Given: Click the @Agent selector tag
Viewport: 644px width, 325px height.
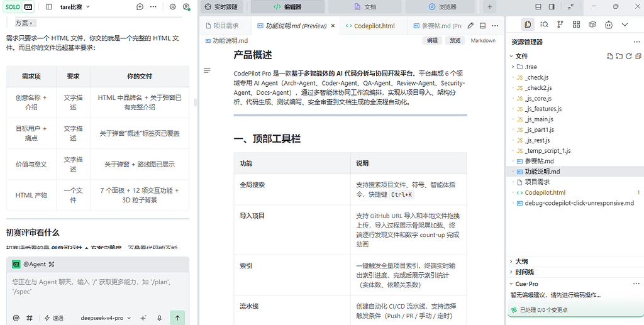Looking at the screenshot, I should click(x=33, y=264).
